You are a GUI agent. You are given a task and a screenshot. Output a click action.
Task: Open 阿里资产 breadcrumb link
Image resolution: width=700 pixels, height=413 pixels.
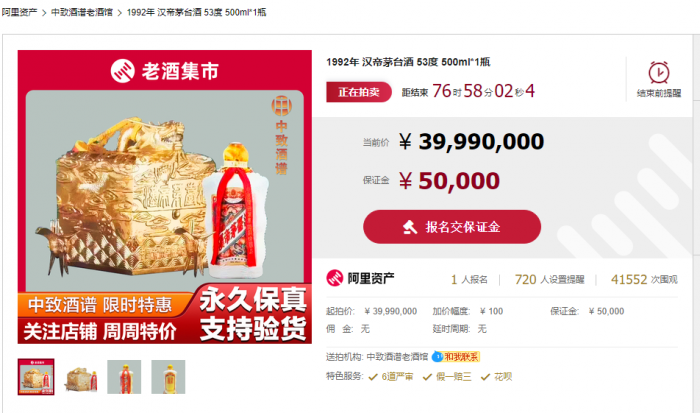coord(19,12)
